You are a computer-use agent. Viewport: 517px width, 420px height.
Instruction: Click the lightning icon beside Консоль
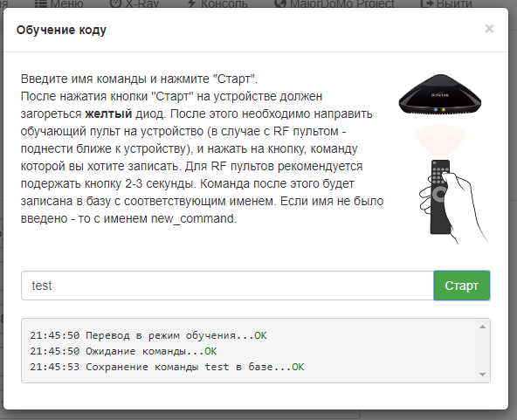coord(191,3)
